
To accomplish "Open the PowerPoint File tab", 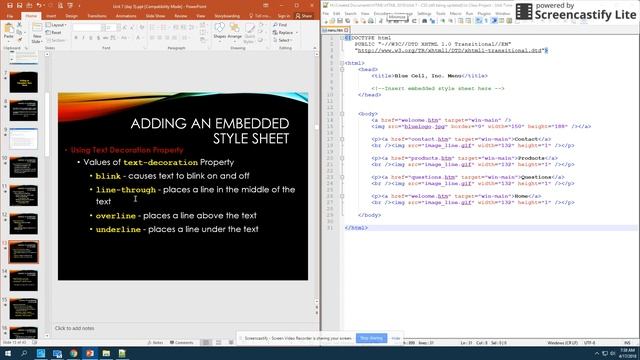I will (x=10, y=16).
